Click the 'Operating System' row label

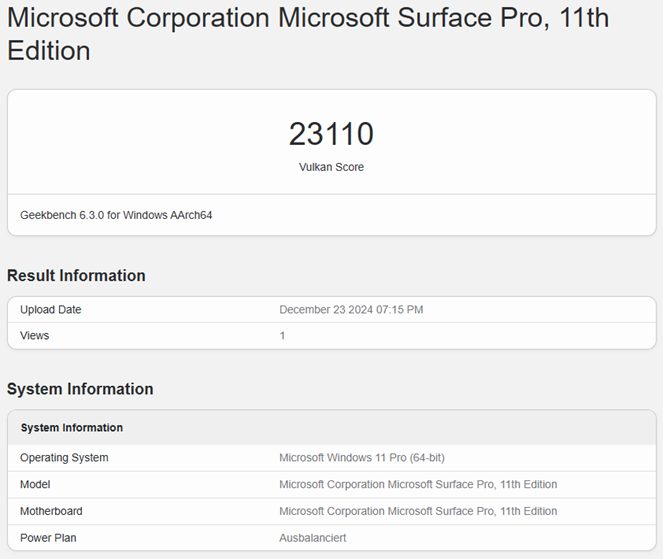click(64, 458)
